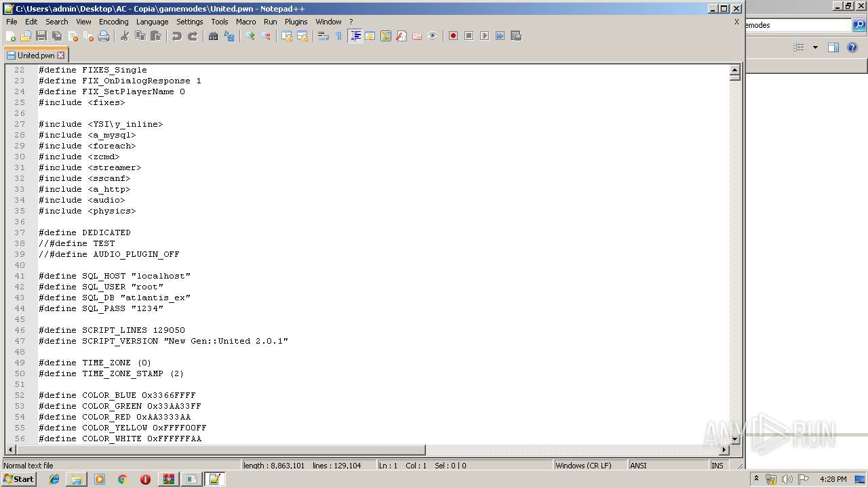Open the Settings menu

[x=190, y=22]
